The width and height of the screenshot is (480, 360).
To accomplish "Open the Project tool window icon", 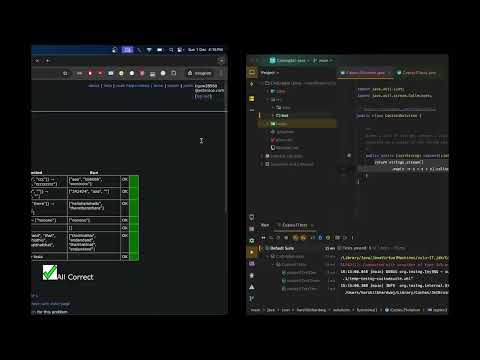I will coord(252,72).
